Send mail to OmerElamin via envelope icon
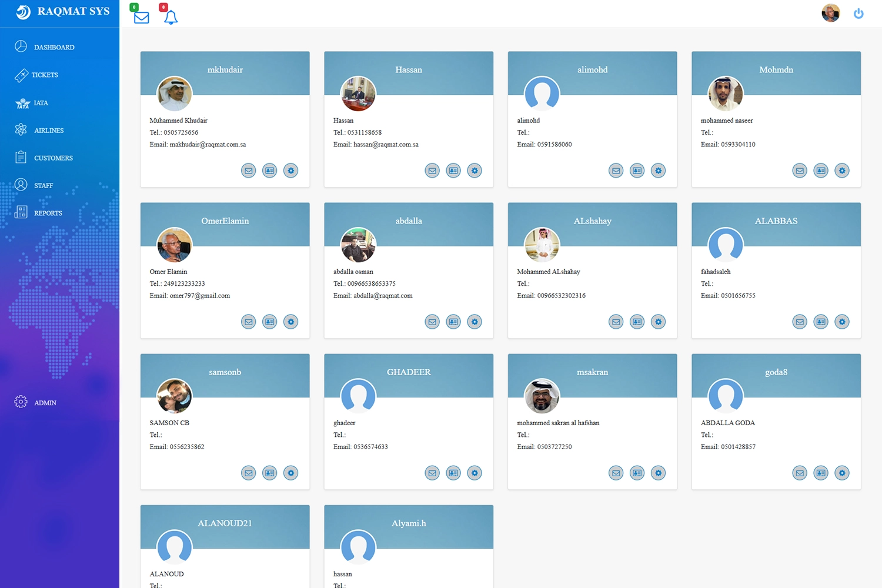 point(249,322)
